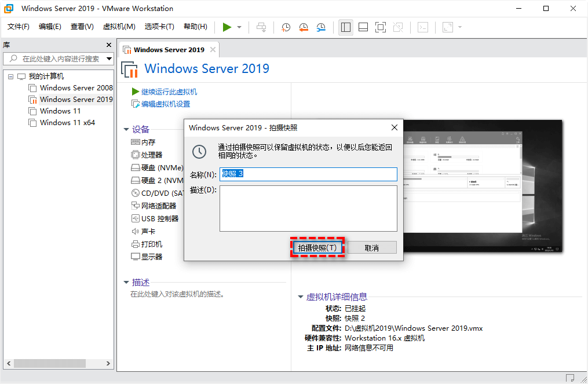Image resolution: width=588 pixels, height=384 pixels.
Task: Click the library scrollbar right arrow
Action: [108, 363]
